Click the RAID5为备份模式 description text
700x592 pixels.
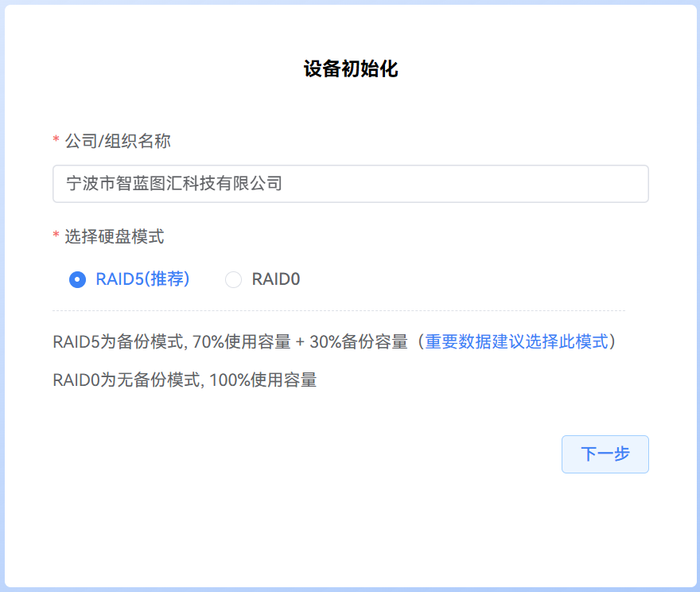pyautogui.click(x=119, y=342)
